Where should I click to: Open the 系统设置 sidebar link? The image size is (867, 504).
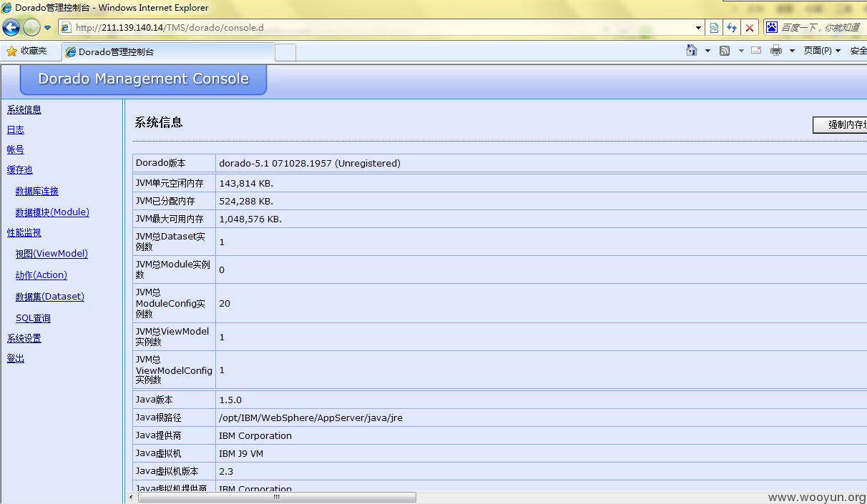[x=24, y=338]
